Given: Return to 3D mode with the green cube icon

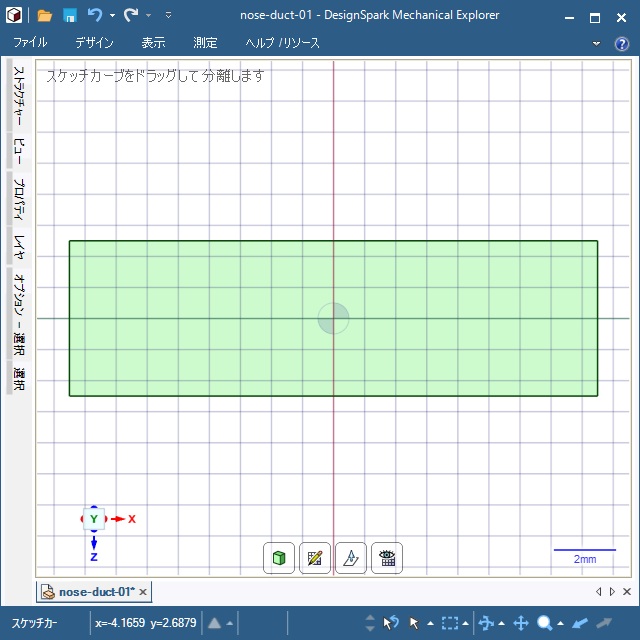Looking at the screenshot, I should [x=279, y=558].
